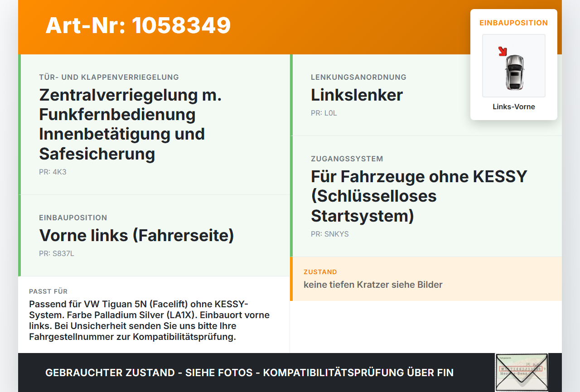Click the ZUGANGSSYSTEM label
The width and height of the screenshot is (580, 392).
tap(347, 159)
